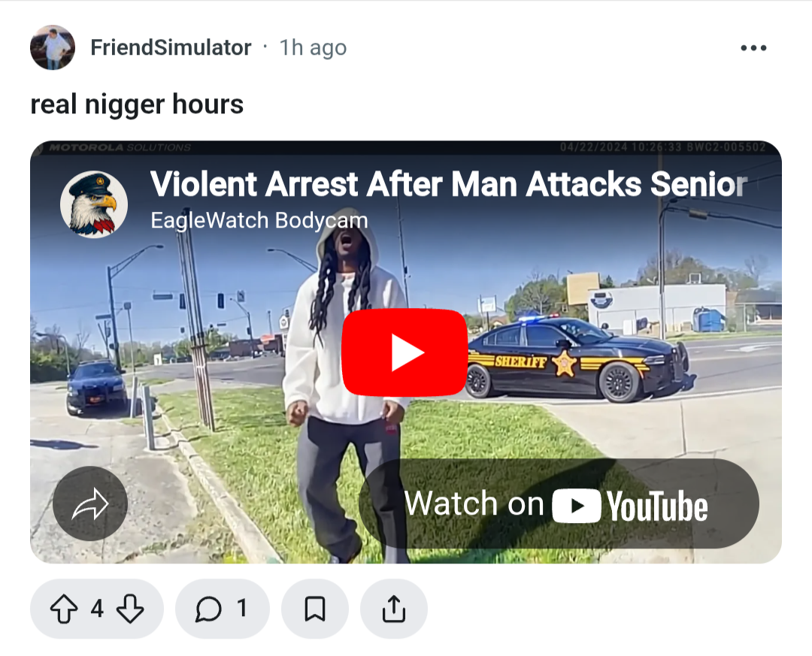The image size is (812, 656).
Task: Open the three-dot more options menu
Action: click(753, 47)
